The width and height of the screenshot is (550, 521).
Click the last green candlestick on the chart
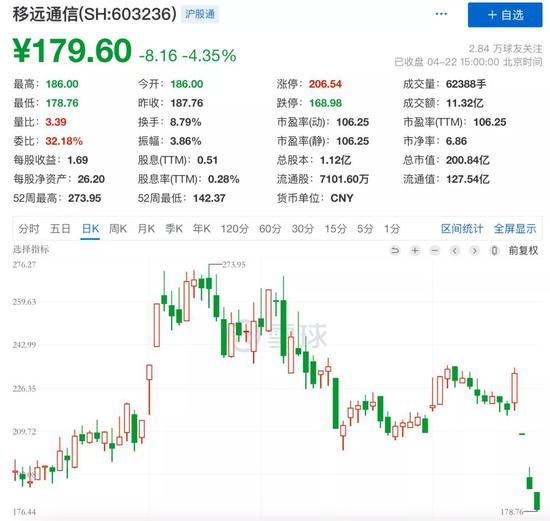(x=537, y=501)
